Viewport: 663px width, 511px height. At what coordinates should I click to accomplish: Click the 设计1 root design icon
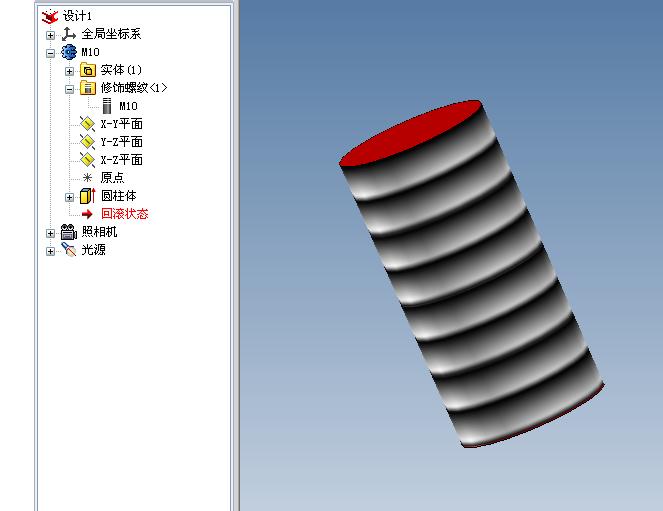[x=50, y=16]
